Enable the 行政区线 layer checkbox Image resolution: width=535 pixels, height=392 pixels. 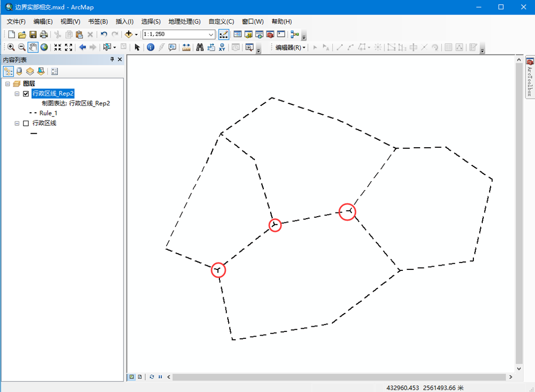(x=26, y=123)
